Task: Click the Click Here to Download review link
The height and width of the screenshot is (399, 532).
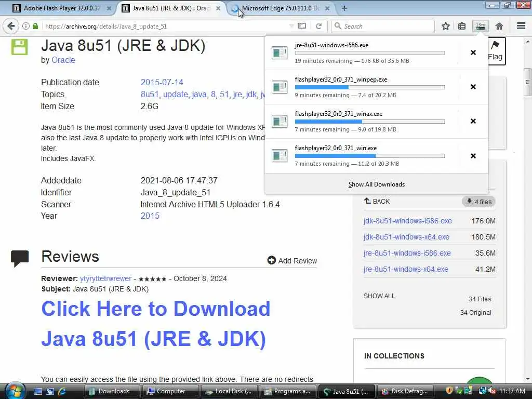Action: pos(156,323)
